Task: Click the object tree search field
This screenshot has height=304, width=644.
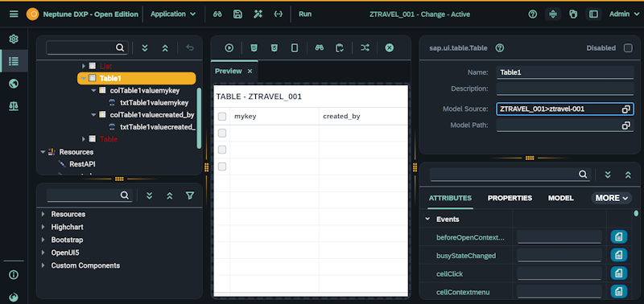Action: coord(87,47)
